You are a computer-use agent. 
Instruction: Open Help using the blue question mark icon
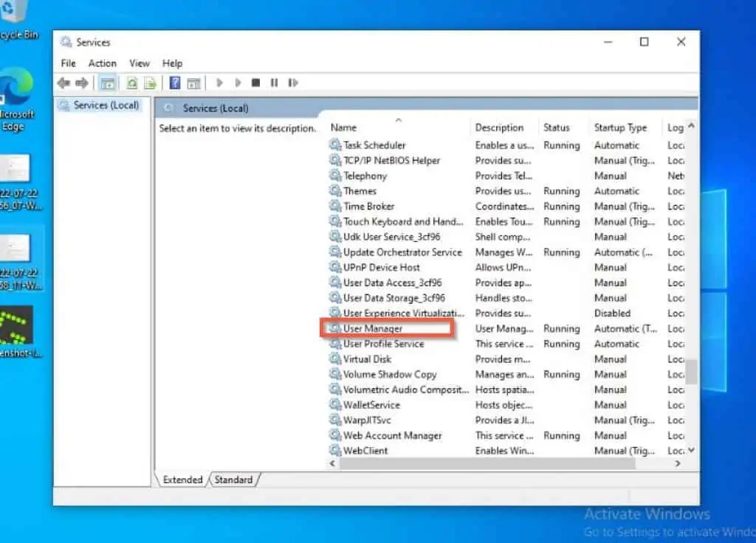[173, 83]
